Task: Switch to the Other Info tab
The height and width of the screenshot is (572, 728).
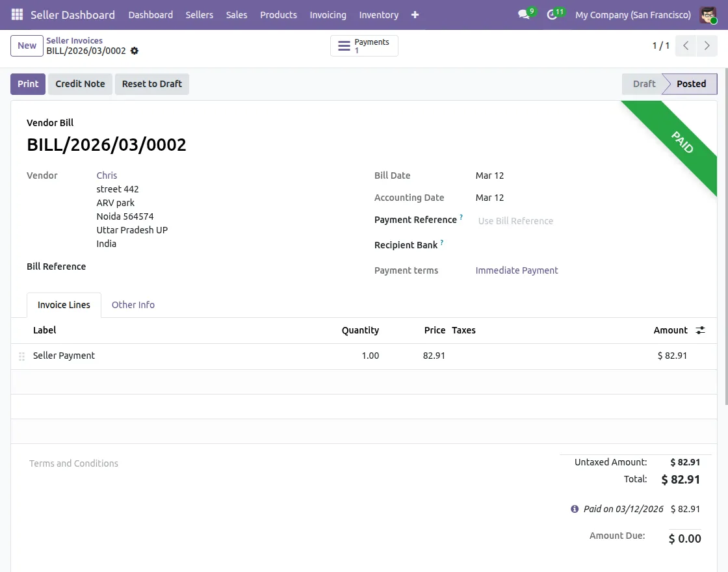Action: tap(133, 305)
